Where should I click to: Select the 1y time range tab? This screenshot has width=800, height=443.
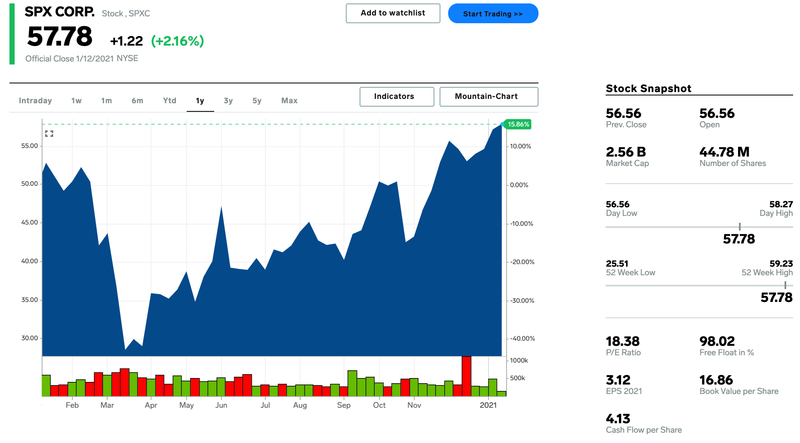pyautogui.click(x=200, y=101)
